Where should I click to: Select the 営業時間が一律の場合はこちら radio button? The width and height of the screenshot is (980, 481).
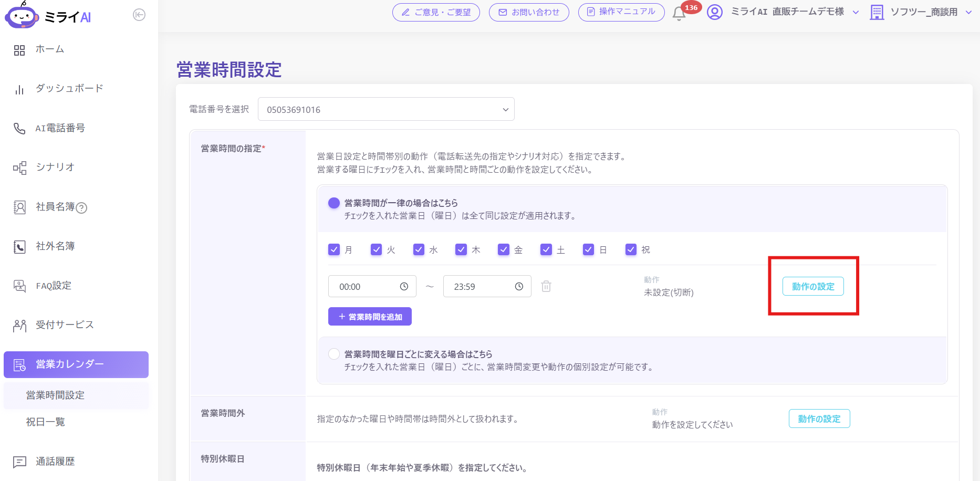334,203
